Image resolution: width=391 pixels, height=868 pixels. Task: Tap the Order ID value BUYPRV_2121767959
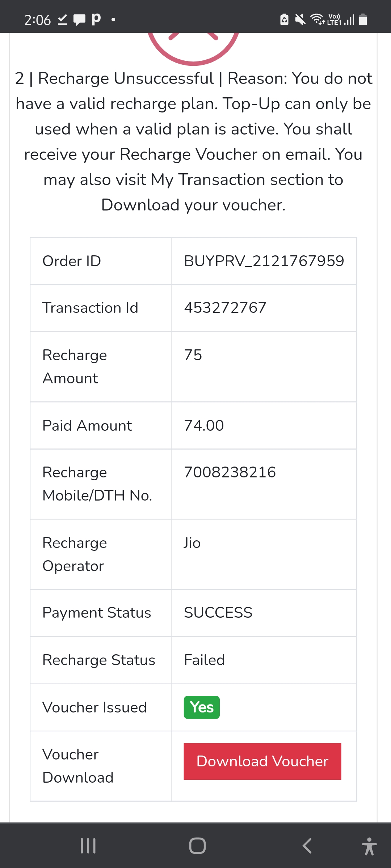tap(264, 261)
